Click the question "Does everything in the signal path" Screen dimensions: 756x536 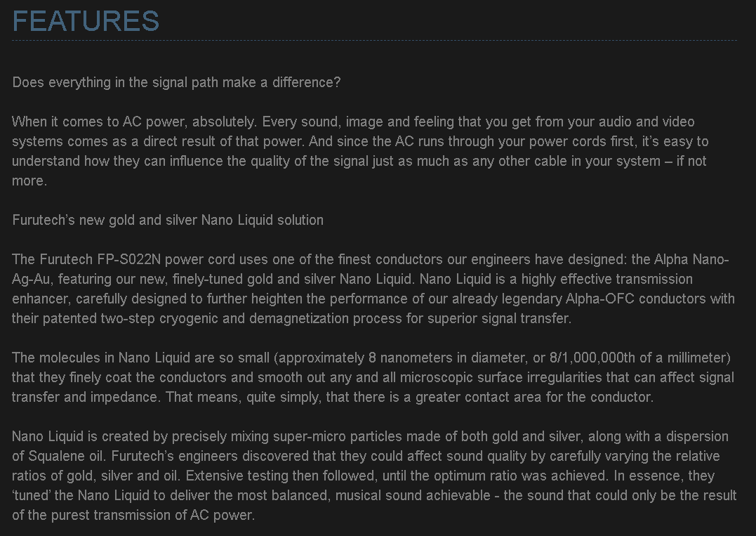point(176,82)
